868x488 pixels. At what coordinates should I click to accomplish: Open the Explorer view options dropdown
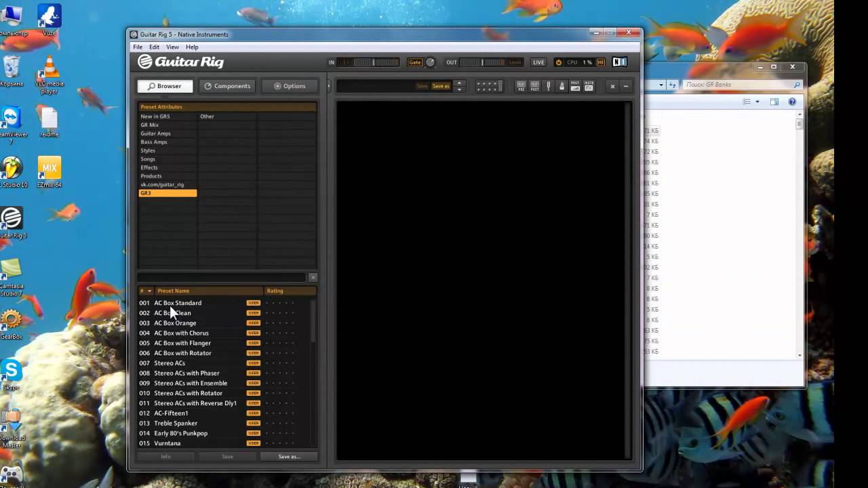(x=757, y=102)
